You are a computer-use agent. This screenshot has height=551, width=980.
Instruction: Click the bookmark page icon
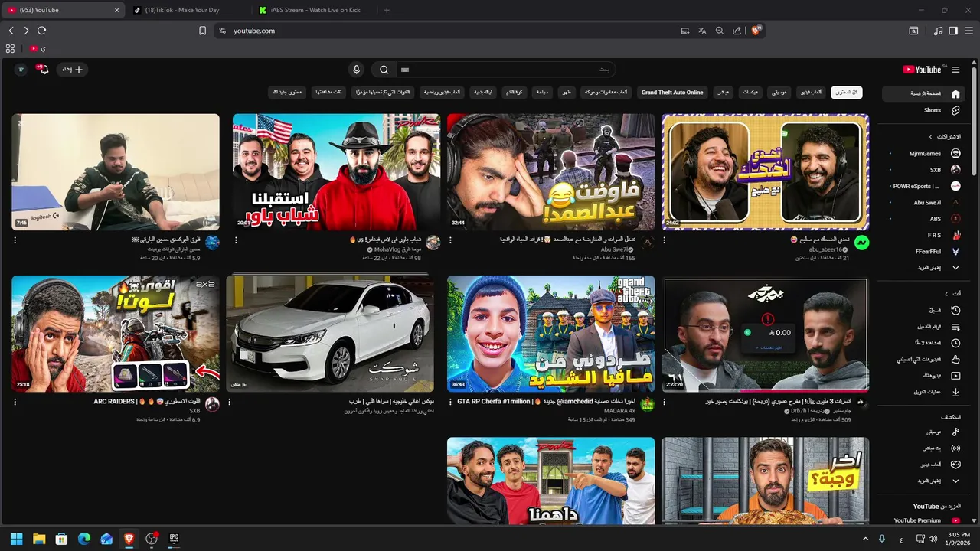[x=202, y=31]
